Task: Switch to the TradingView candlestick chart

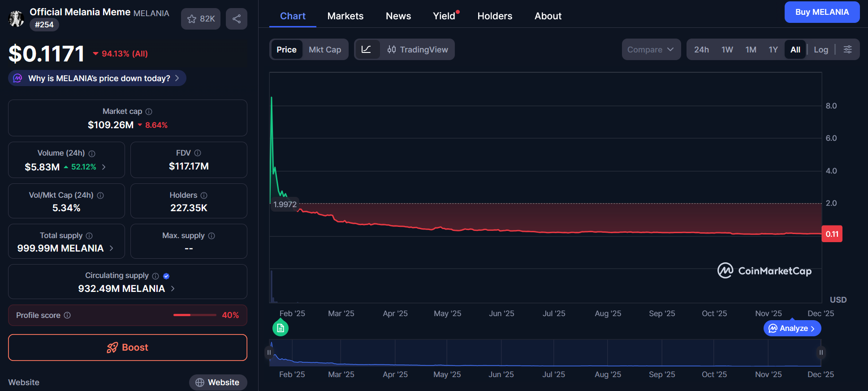Action: (x=418, y=49)
